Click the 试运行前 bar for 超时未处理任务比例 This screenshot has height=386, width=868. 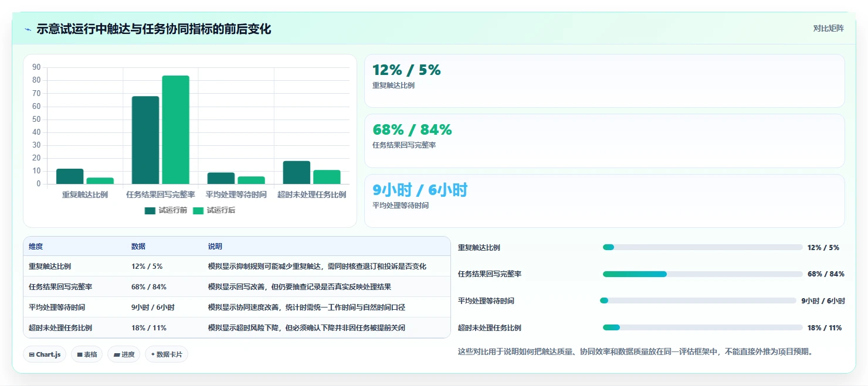click(297, 172)
